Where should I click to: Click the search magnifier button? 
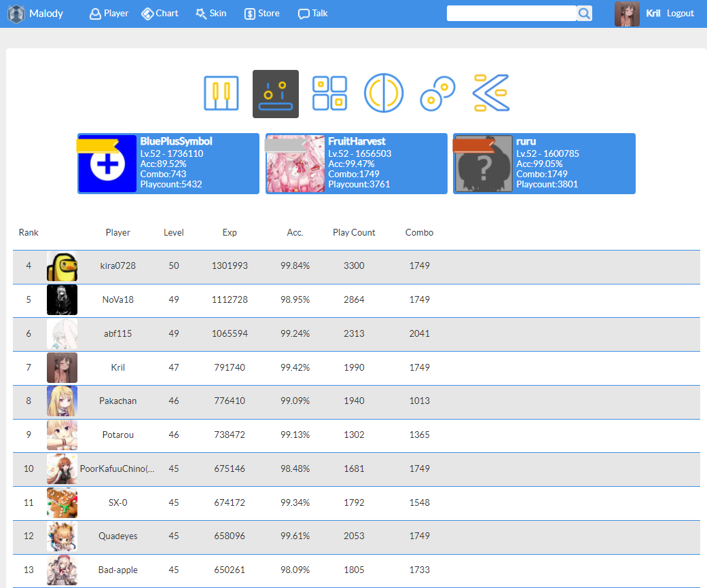point(584,14)
